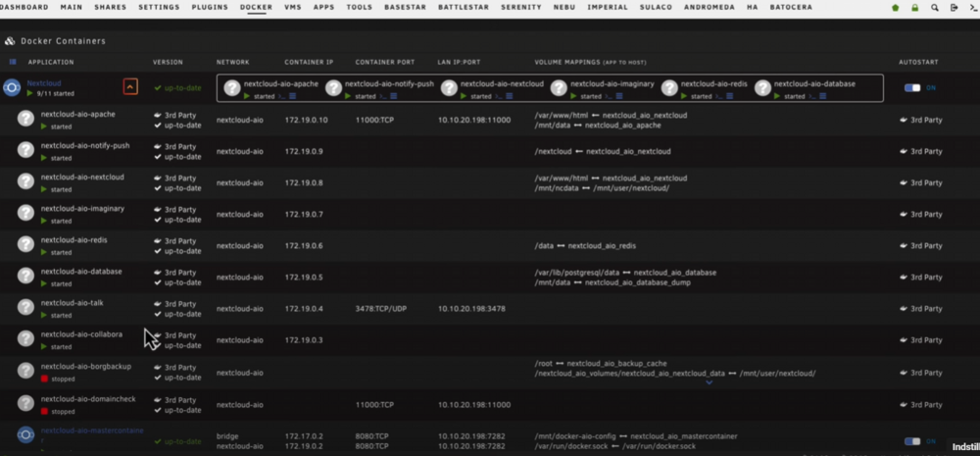980x456 pixels.
Task: Click mastercontainer LAN address 10.10.20.198:7282 first line
Action: [x=472, y=436]
